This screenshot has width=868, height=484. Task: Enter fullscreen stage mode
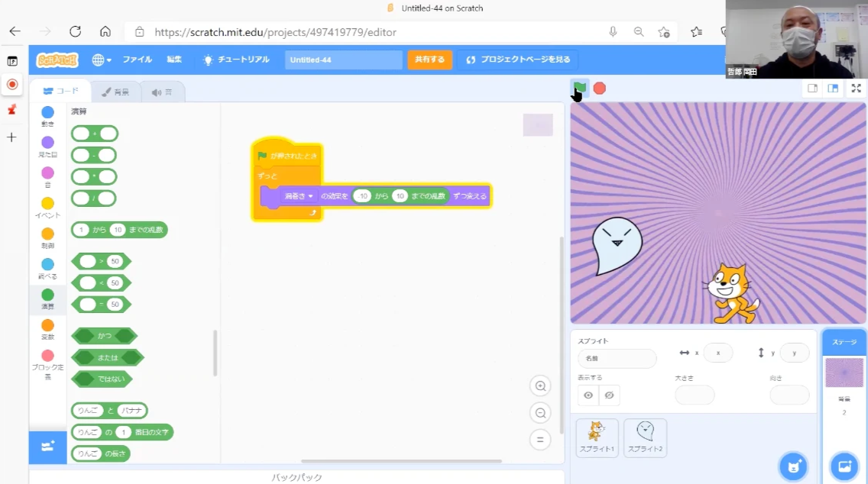pyautogui.click(x=856, y=88)
